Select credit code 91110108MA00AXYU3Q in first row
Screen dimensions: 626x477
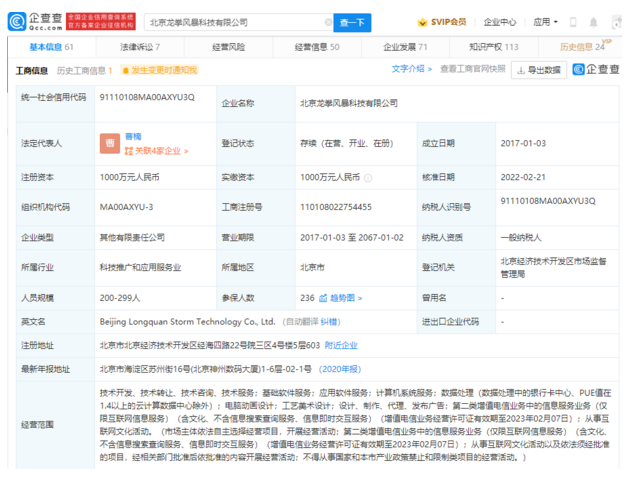point(147,97)
